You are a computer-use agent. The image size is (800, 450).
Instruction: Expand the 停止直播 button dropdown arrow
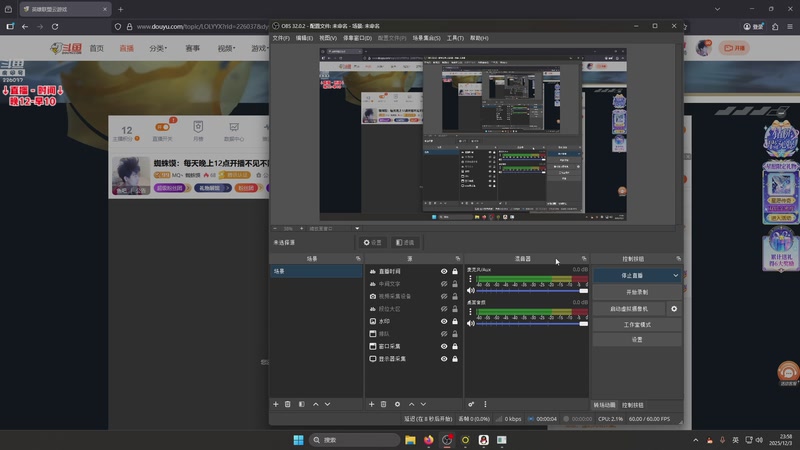(675, 275)
